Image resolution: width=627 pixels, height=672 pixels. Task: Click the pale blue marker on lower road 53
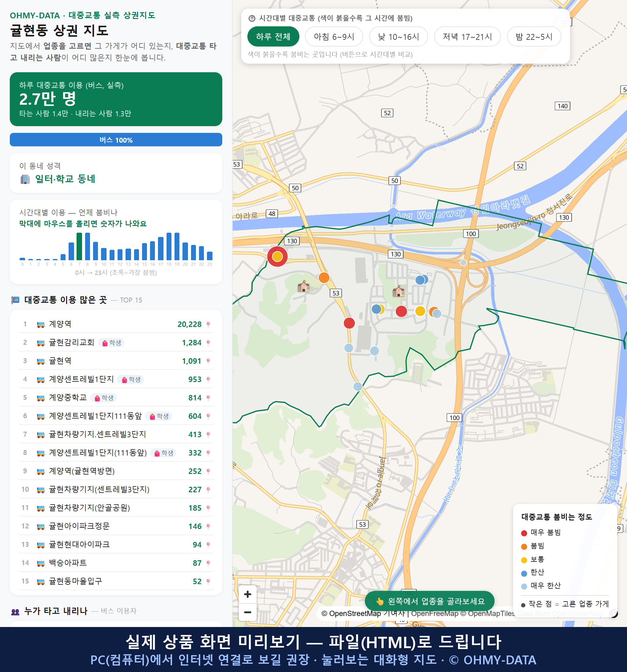click(358, 386)
